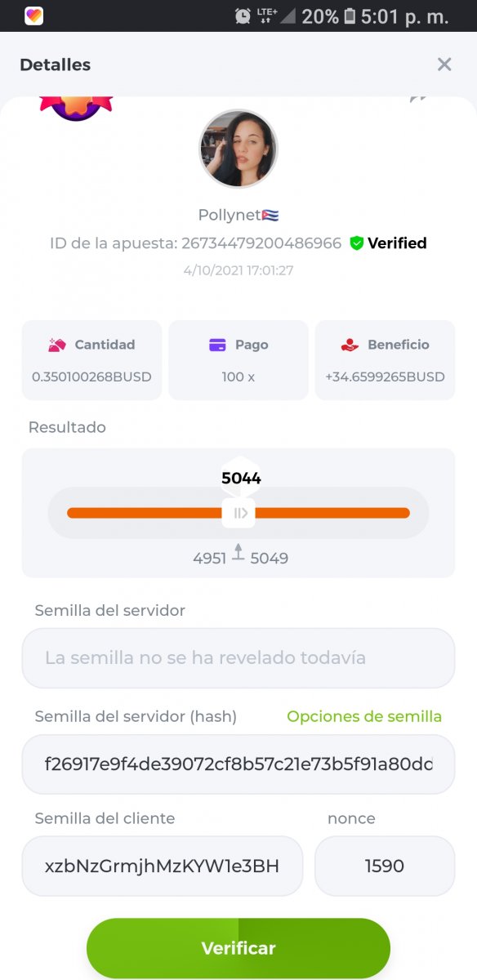Screen dimensions: 477x980
Task: Close the Detalles panel with X
Action: (x=444, y=65)
